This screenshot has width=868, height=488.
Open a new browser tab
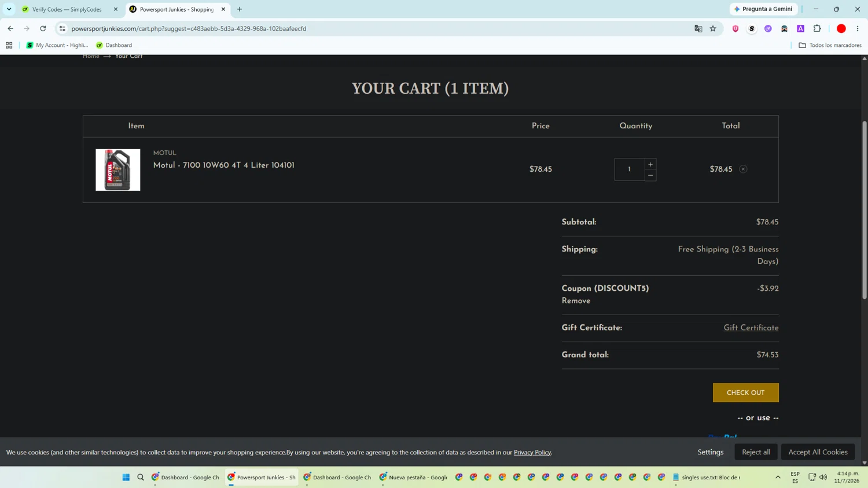click(x=240, y=9)
